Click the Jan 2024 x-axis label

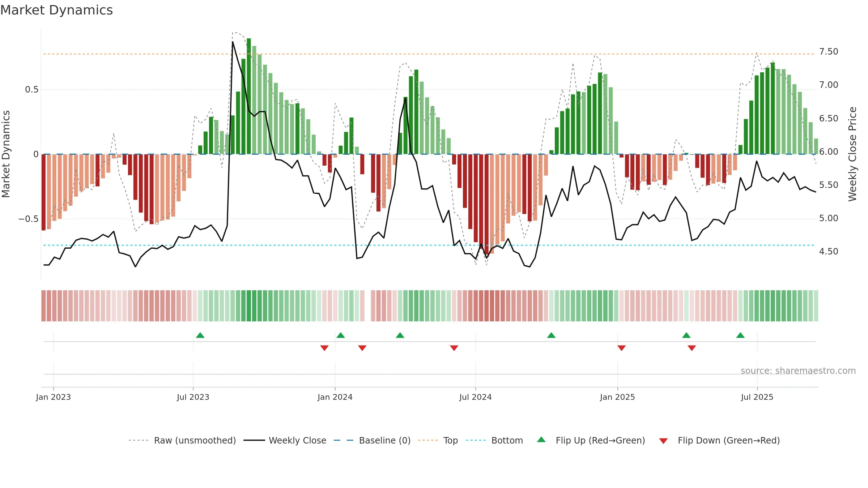point(335,397)
